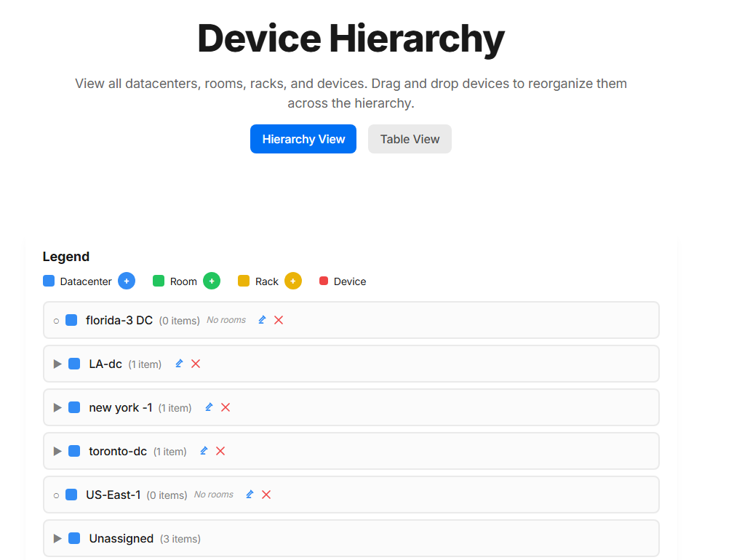The width and height of the screenshot is (742, 560).
Task: Add a new rack with yellow plus
Action: [x=293, y=281]
